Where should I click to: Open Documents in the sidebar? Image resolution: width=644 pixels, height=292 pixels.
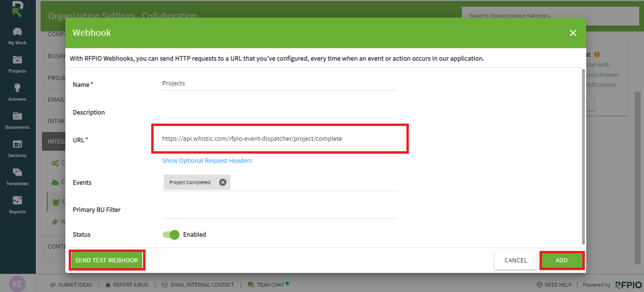click(17, 121)
